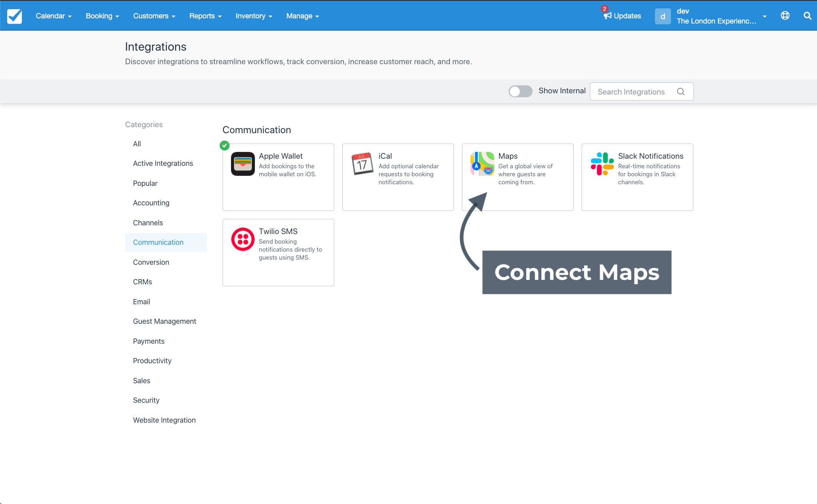Open the Calendar dropdown menu

pos(53,16)
